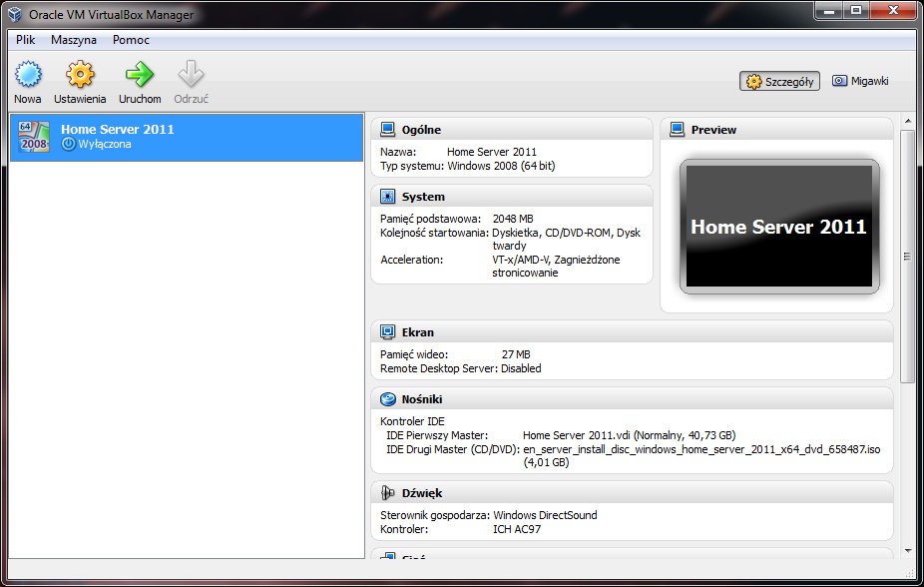Viewport: 924px width, 587px height.
Task: Click the vertical scrollbar thumb
Action: tap(907, 257)
